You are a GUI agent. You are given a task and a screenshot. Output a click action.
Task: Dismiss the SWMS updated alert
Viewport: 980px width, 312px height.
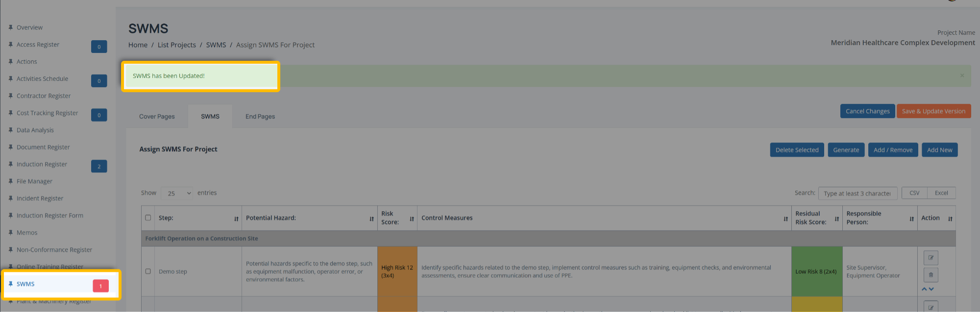pos(962,75)
